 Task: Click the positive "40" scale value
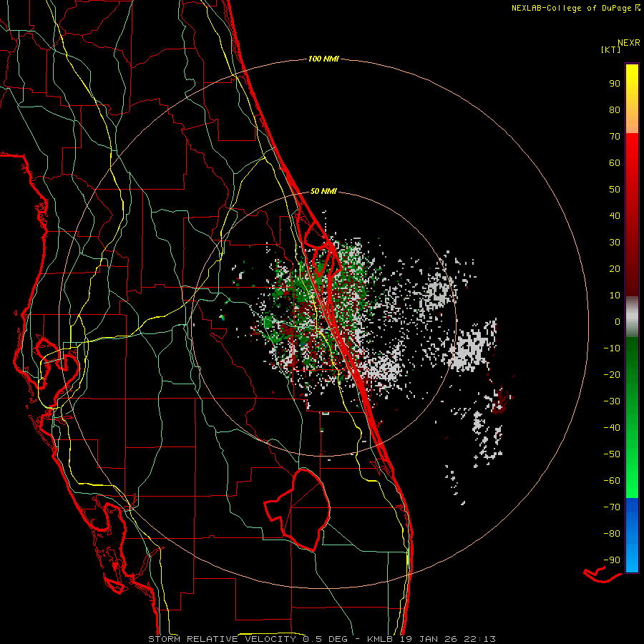(x=615, y=215)
